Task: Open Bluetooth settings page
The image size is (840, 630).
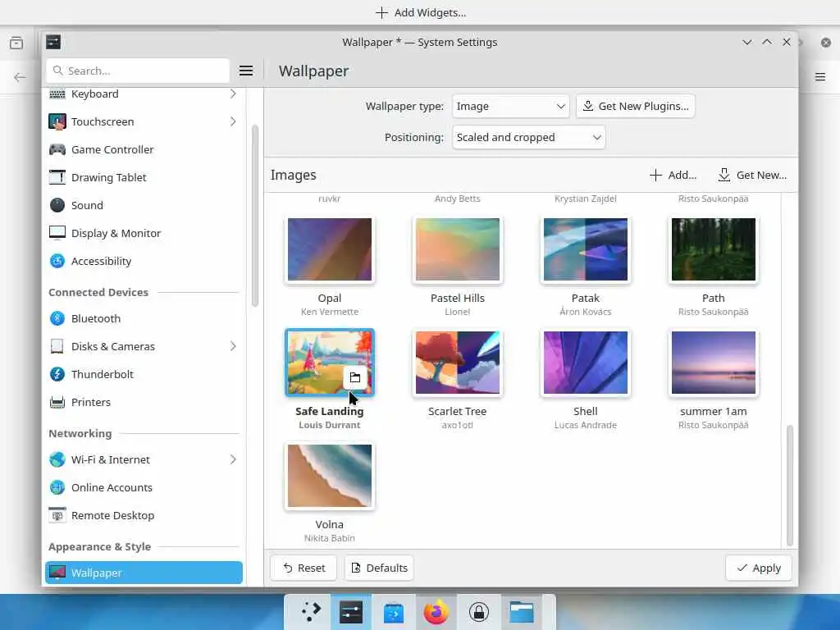Action: point(144,318)
